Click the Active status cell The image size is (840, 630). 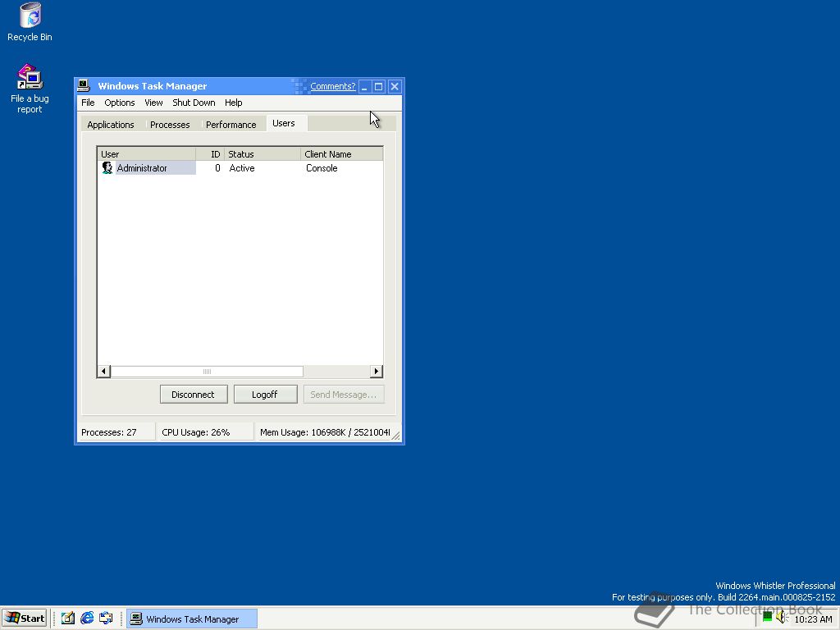pos(242,168)
